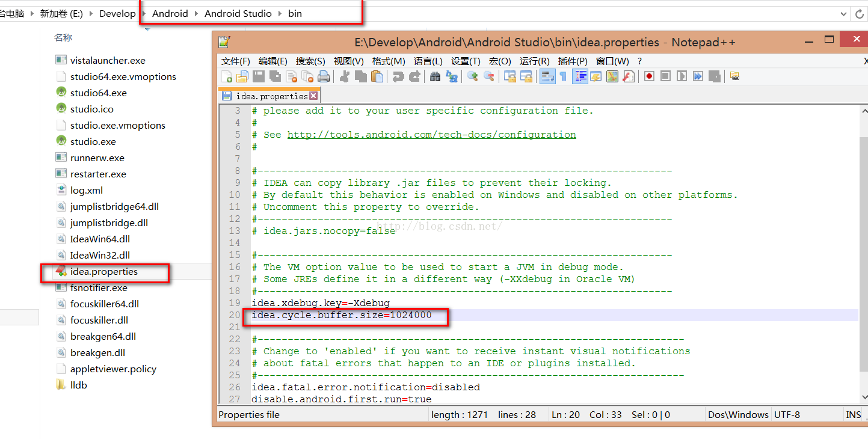This screenshot has width=868, height=439.
Task: Open Find with the binoculars icon
Action: coord(435,76)
